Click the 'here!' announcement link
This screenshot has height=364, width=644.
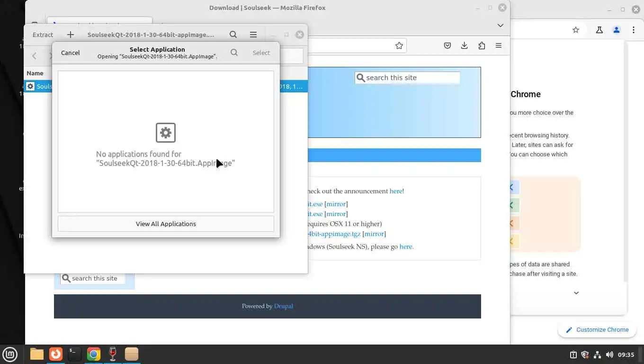point(397,191)
